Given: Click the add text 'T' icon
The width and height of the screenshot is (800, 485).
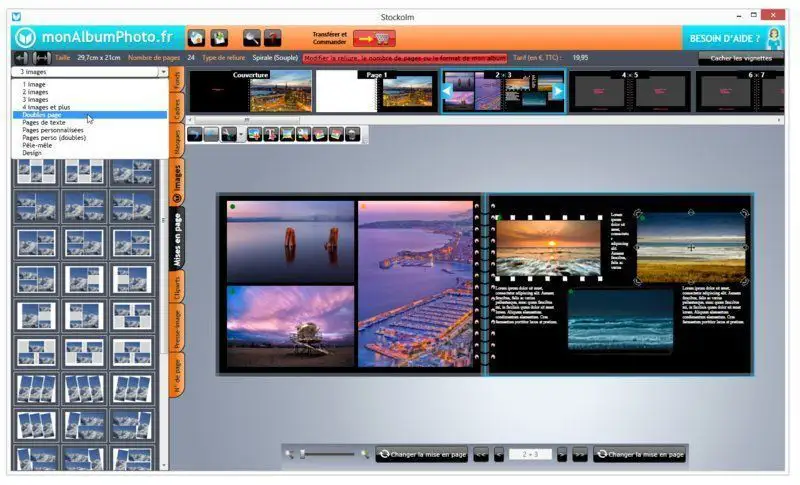Looking at the screenshot, I should 270,134.
